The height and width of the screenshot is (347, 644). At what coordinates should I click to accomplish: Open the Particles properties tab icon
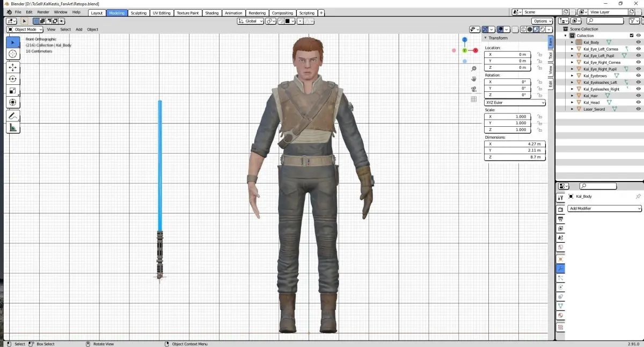[560, 278]
